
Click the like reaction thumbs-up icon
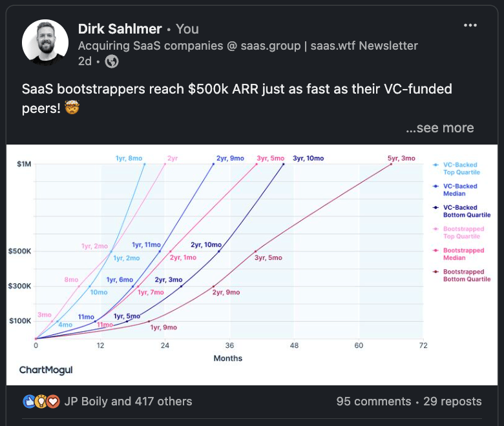pos(29,401)
